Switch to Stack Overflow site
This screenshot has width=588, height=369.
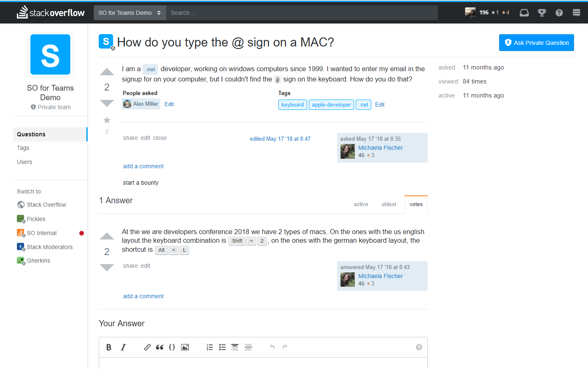click(x=42, y=205)
